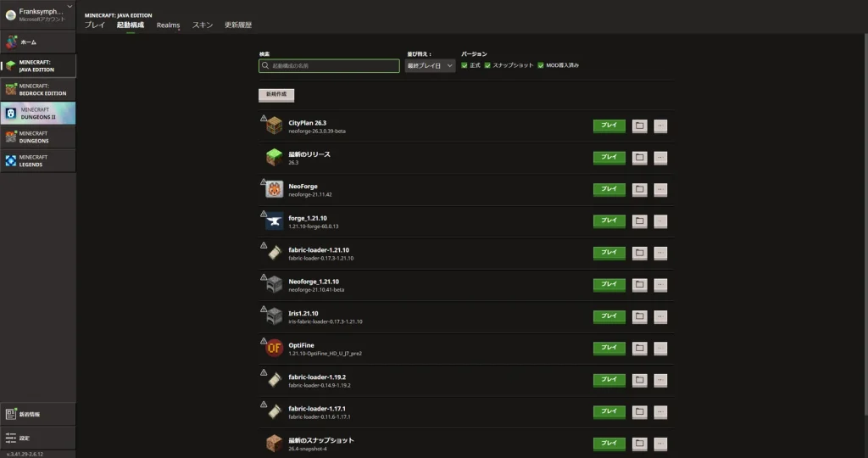
Task: Open 設定 settings in sidebar
Action: click(x=37, y=438)
